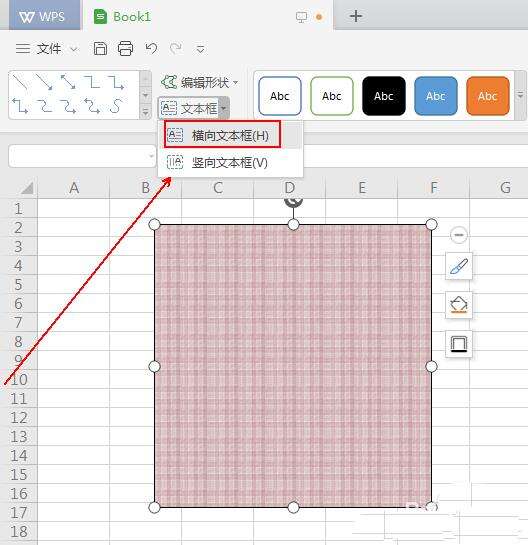
Task: Select the curved connector shape
Action: click(44, 106)
